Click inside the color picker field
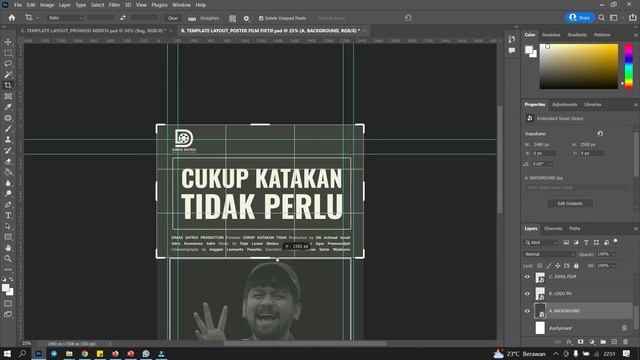Screen dimensions: 640x360 [x=579, y=67]
